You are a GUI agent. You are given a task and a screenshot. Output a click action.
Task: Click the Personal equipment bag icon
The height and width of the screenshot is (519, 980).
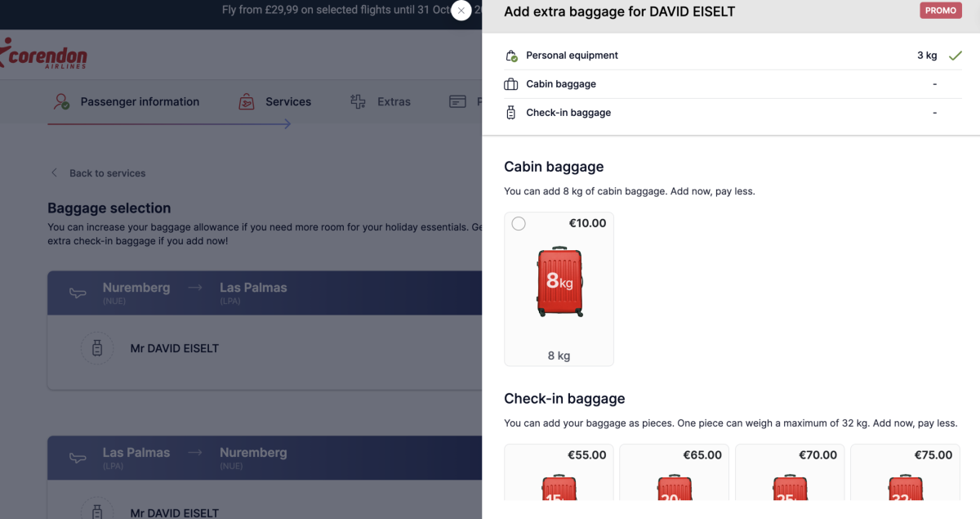[x=511, y=56]
